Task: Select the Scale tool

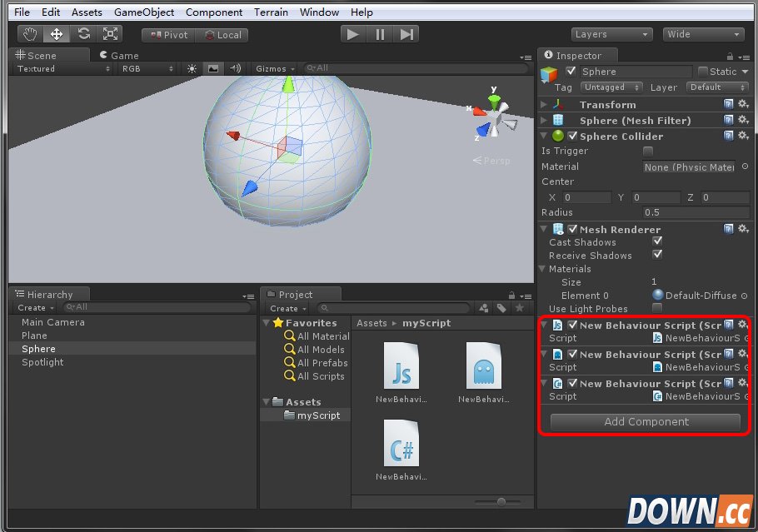Action: click(x=109, y=33)
